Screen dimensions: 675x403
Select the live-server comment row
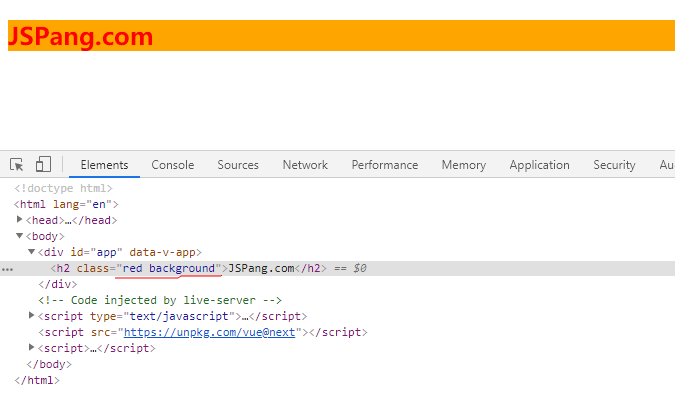[x=160, y=300]
